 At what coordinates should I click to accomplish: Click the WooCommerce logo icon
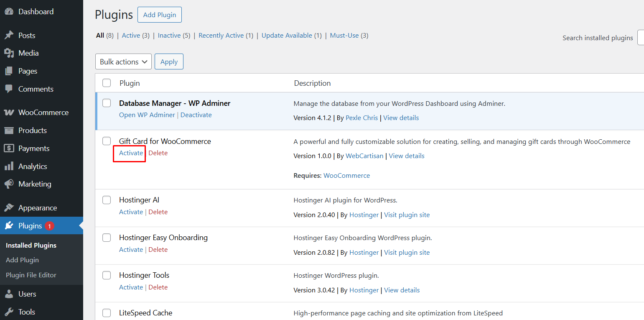(9, 113)
